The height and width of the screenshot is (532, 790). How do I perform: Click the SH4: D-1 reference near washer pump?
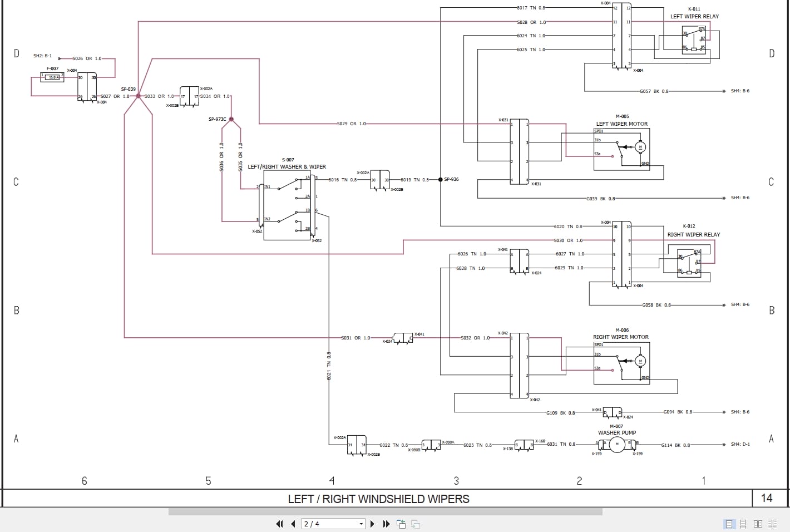(740, 444)
